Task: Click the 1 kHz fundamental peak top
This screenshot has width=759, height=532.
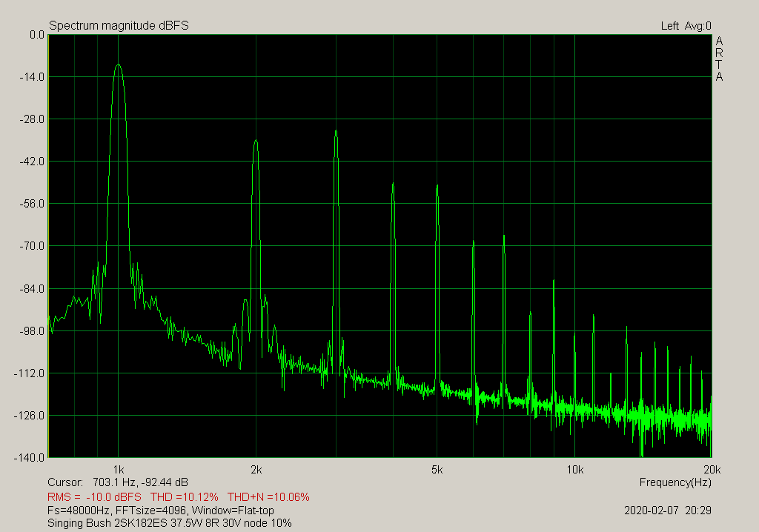Action: 119,65
